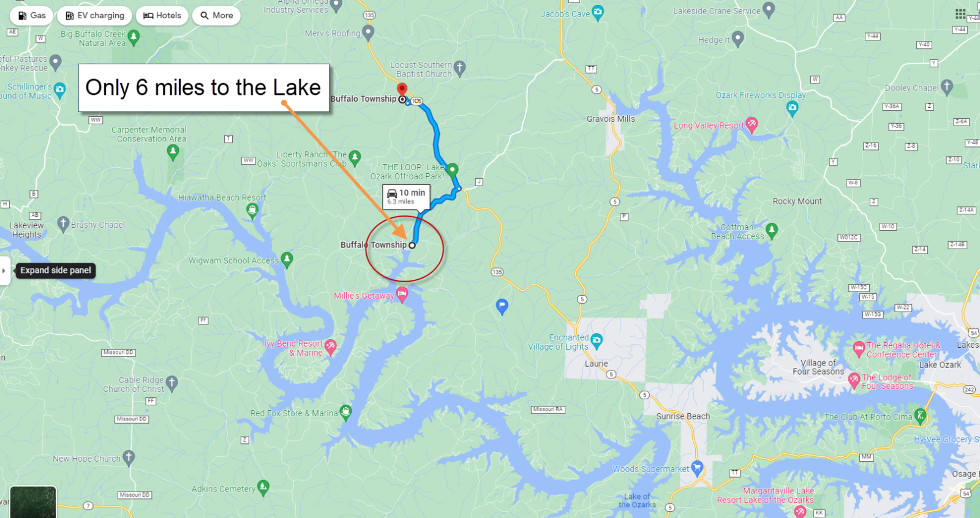
Task: Click the satellite layers thumbnail
Action: tap(33, 502)
